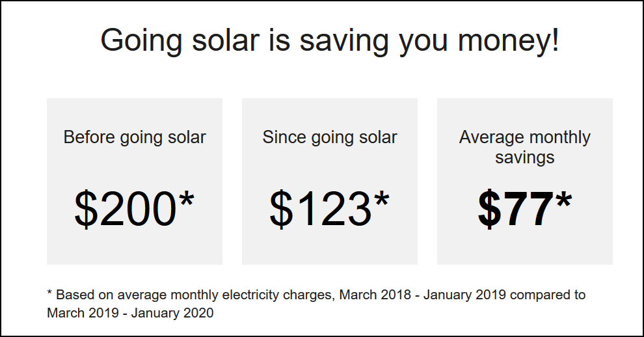
Task: Click 'March 2018 - January 2019' in the footnote
Action: (x=422, y=295)
